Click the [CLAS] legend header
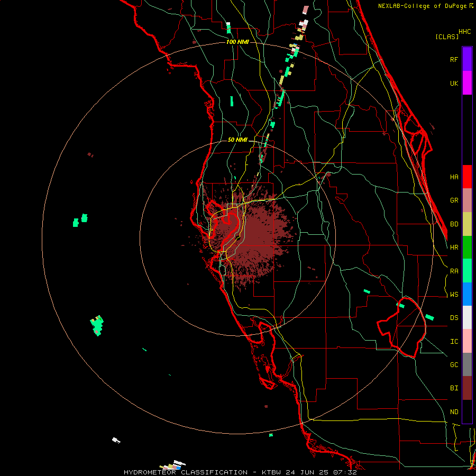 coord(447,36)
